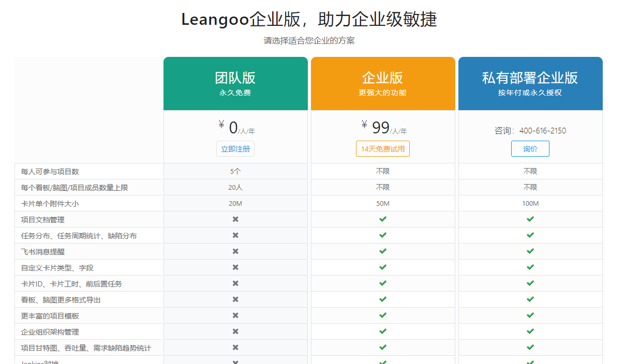Click the 企业版 checkmark for 项目文档管理
This screenshot has height=364, width=625.
[383, 219]
